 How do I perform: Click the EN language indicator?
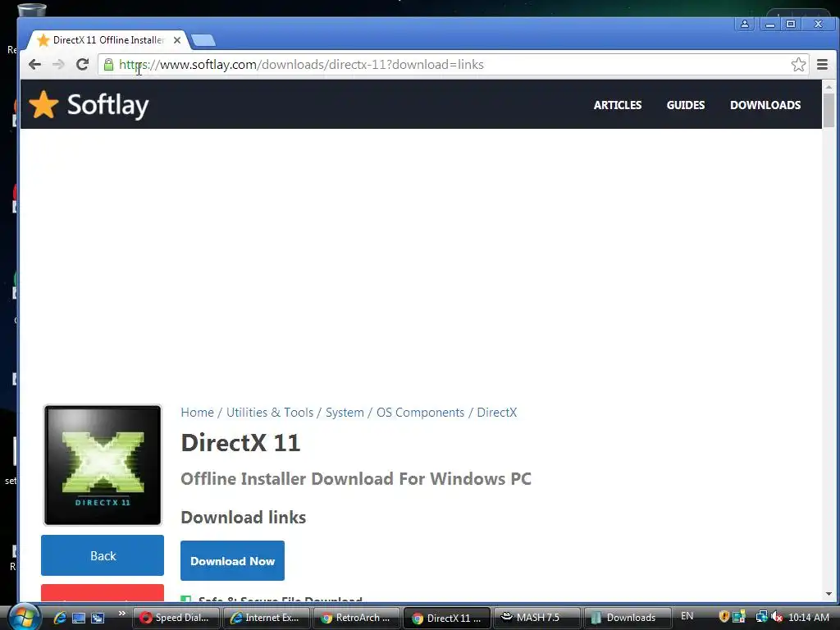point(687,617)
